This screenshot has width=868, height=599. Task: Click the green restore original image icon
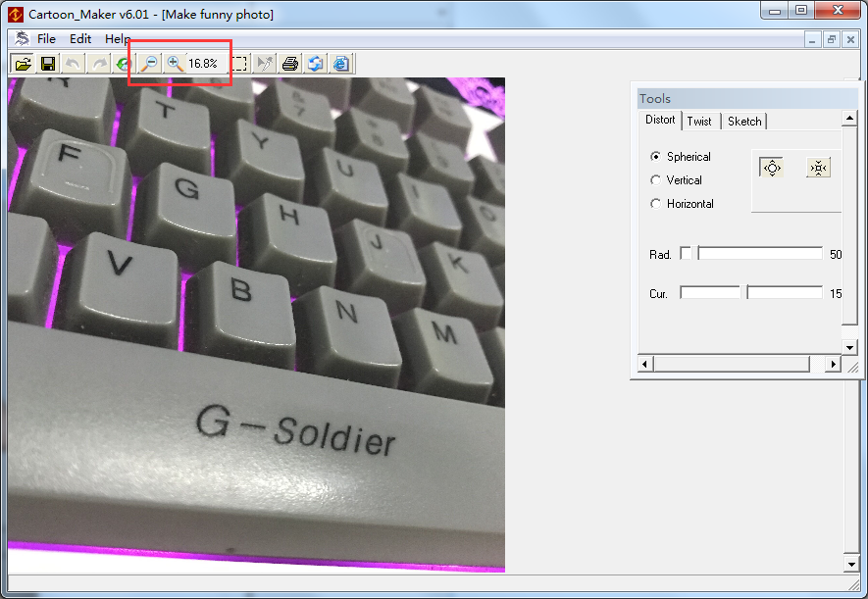124,64
